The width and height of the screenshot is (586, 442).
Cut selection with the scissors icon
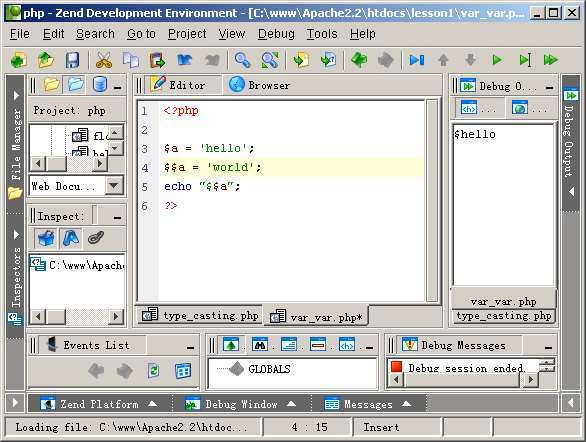tap(104, 60)
